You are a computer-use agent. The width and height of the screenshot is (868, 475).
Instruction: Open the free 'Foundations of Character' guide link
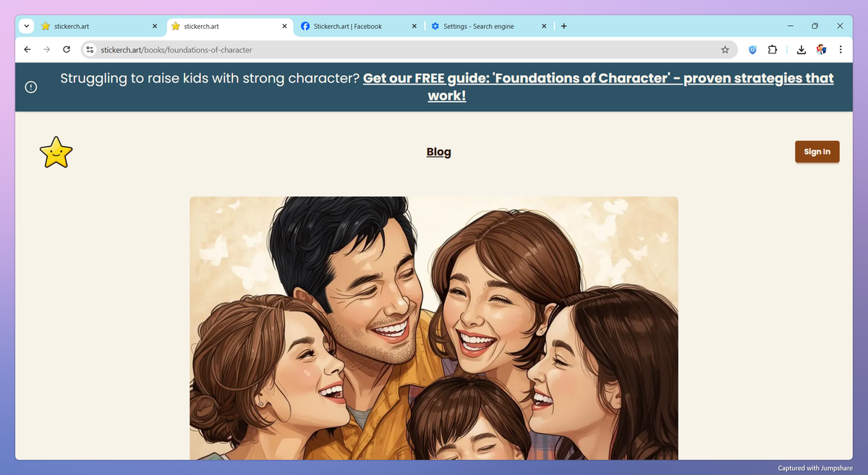pos(598,87)
